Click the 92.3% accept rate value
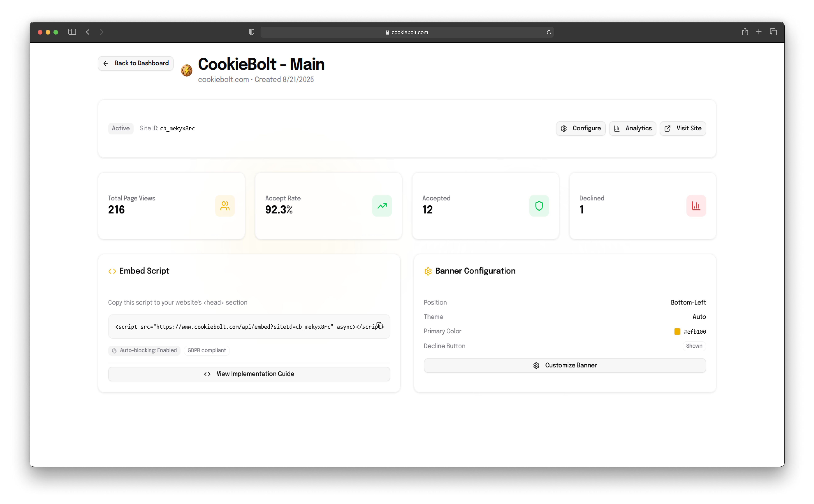The width and height of the screenshot is (814, 504). (x=279, y=210)
